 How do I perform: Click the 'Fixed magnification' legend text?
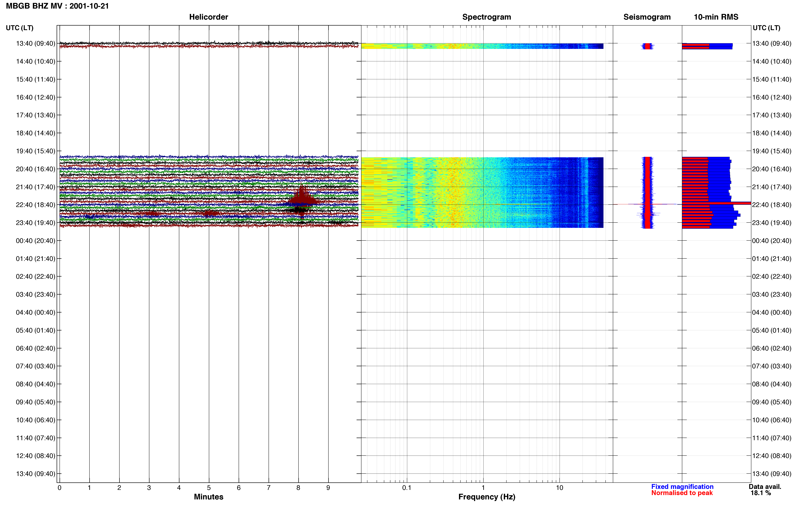click(x=682, y=486)
